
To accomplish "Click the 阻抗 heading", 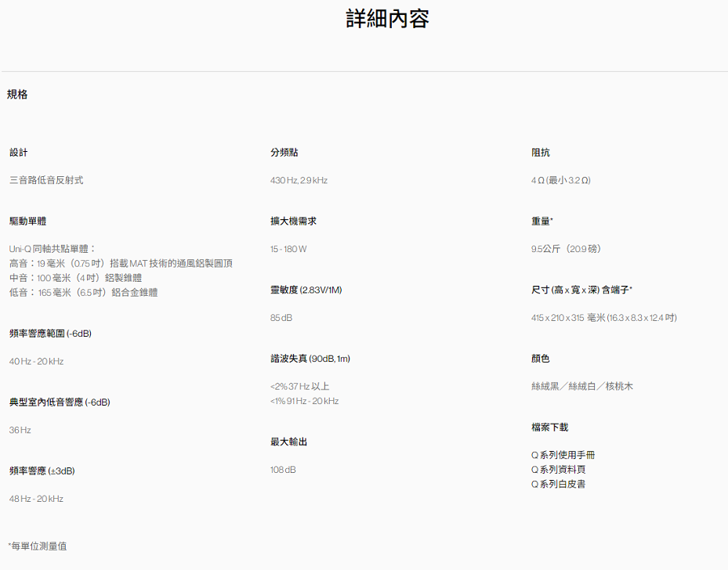I will click(540, 153).
